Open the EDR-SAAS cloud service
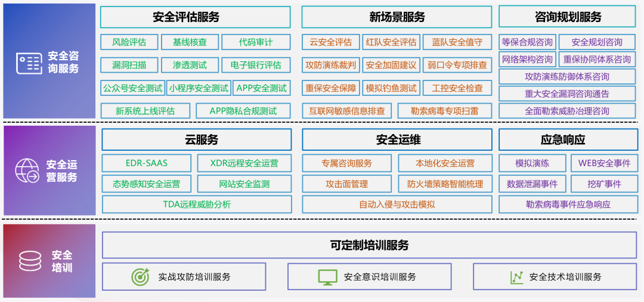 point(147,163)
